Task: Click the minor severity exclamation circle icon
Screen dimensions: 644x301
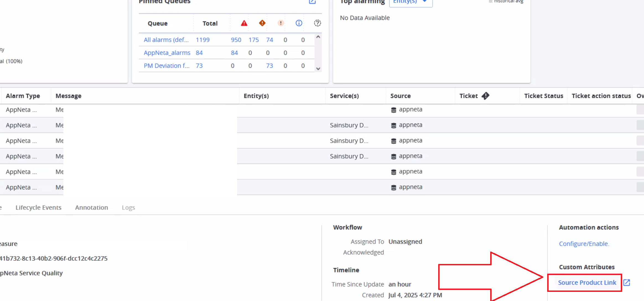Action: point(281,23)
